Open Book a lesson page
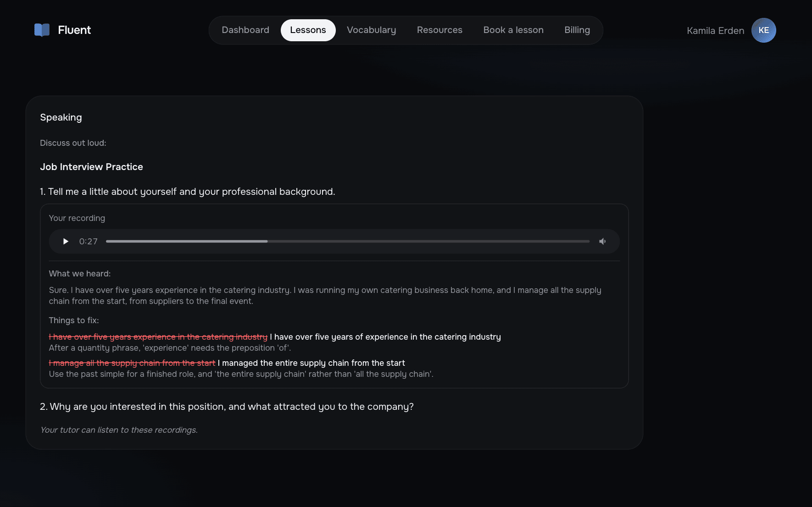 coord(513,30)
